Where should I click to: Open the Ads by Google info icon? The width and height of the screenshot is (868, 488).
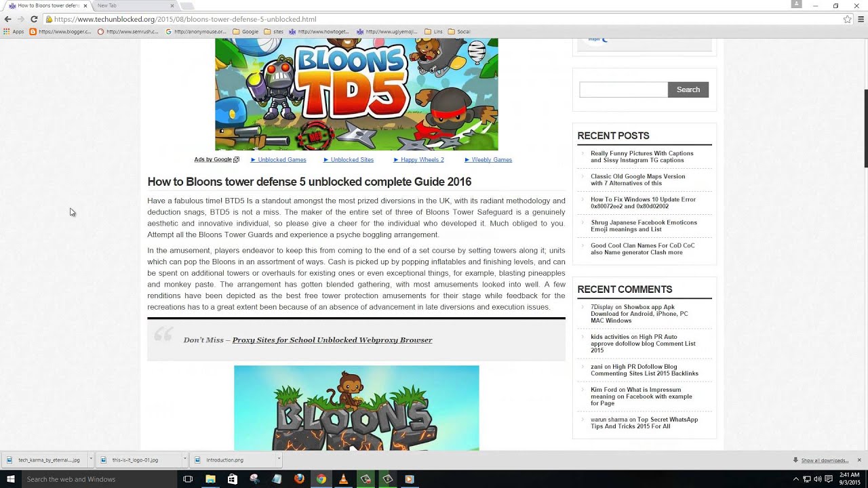(x=236, y=160)
